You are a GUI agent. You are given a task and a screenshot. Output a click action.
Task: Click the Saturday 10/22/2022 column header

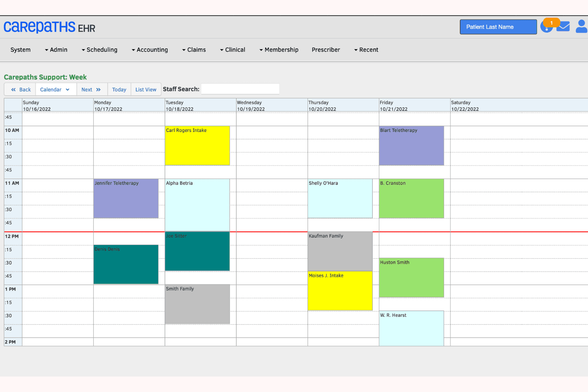519,105
